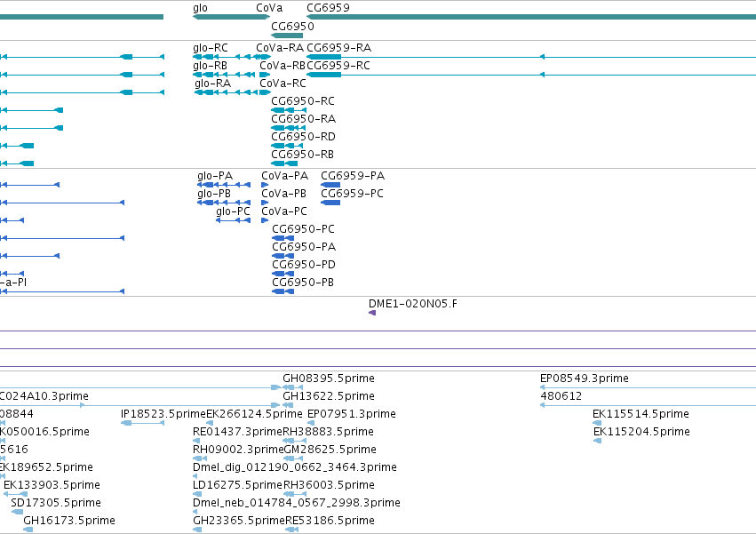Select the EK115514.5prime EST
756x534 pixels.
pos(597,423)
